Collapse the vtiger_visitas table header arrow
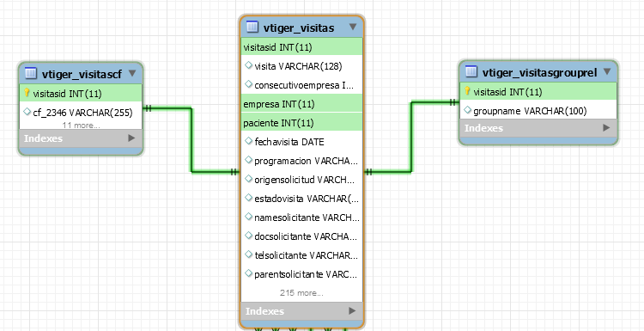Viewport: 644px width, 331px height. (x=353, y=28)
